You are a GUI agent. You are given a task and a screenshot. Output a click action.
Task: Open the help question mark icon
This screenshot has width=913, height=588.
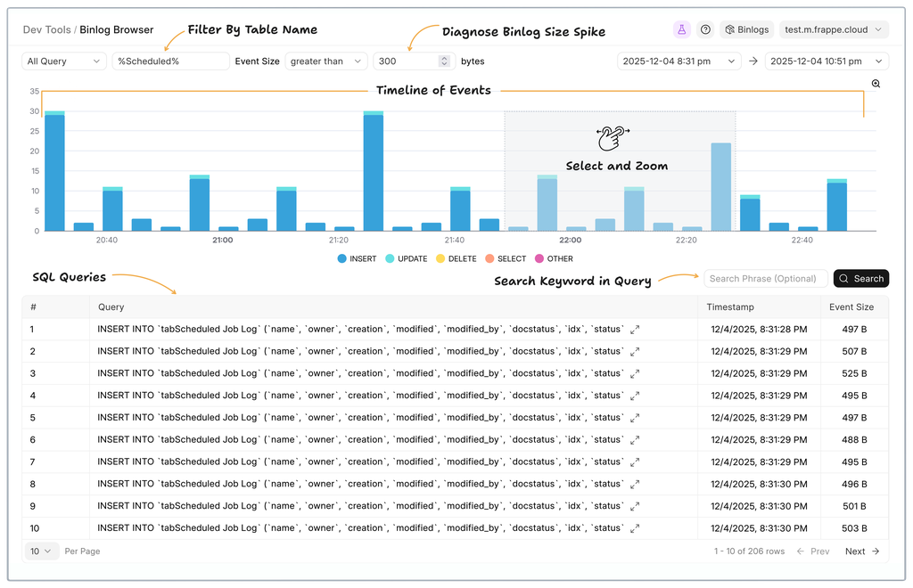click(705, 29)
